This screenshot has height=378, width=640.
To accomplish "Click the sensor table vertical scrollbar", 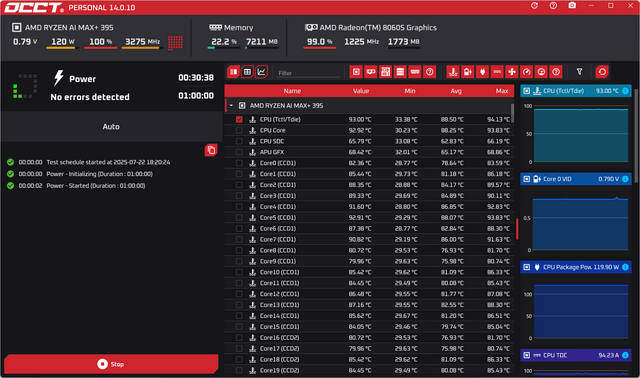I will 512,113.
